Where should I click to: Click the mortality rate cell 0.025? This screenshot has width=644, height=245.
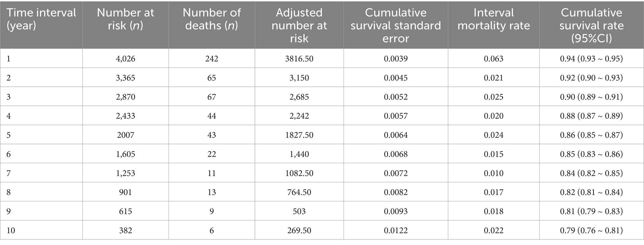tap(494, 97)
